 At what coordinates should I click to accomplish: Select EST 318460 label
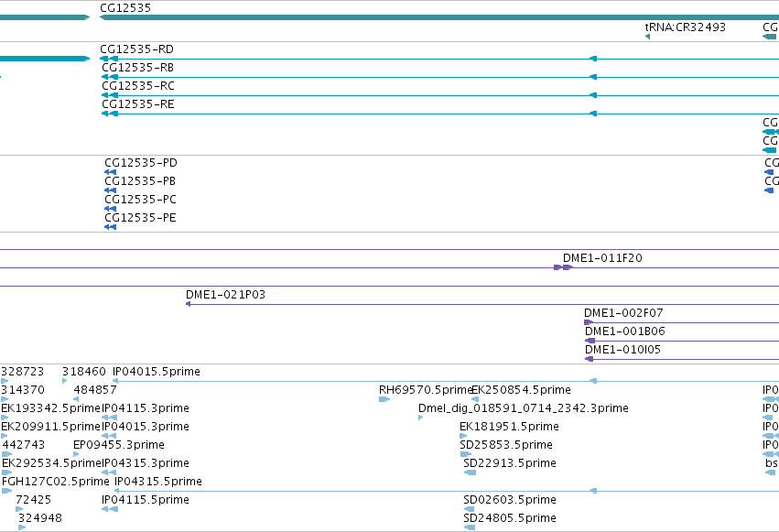[84, 372]
